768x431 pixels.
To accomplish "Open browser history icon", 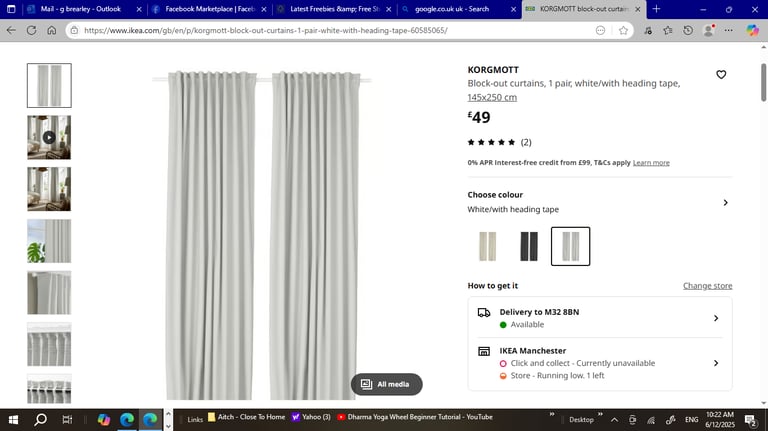I will [688, 30].
